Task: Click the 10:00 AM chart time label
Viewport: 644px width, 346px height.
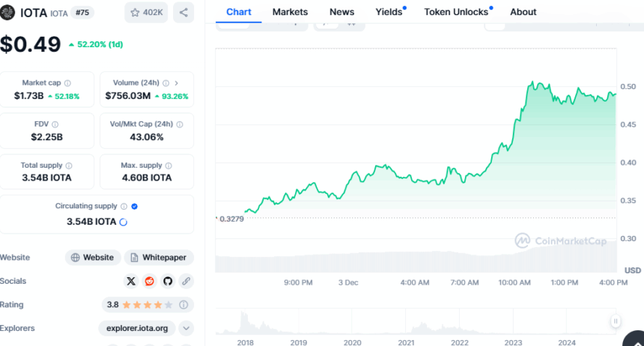Action: point(514,283)
